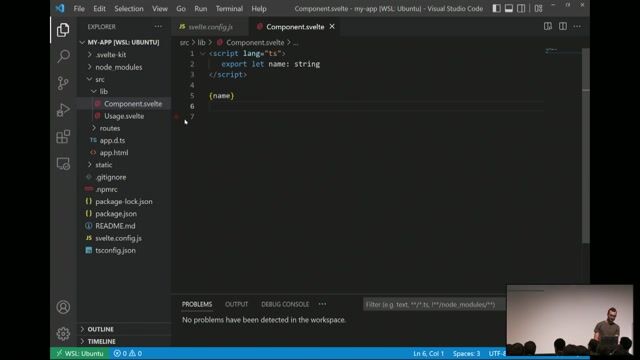This screenshot has height=360, width=640.
Task: Open package.json file
Action: tap(124, 213)
